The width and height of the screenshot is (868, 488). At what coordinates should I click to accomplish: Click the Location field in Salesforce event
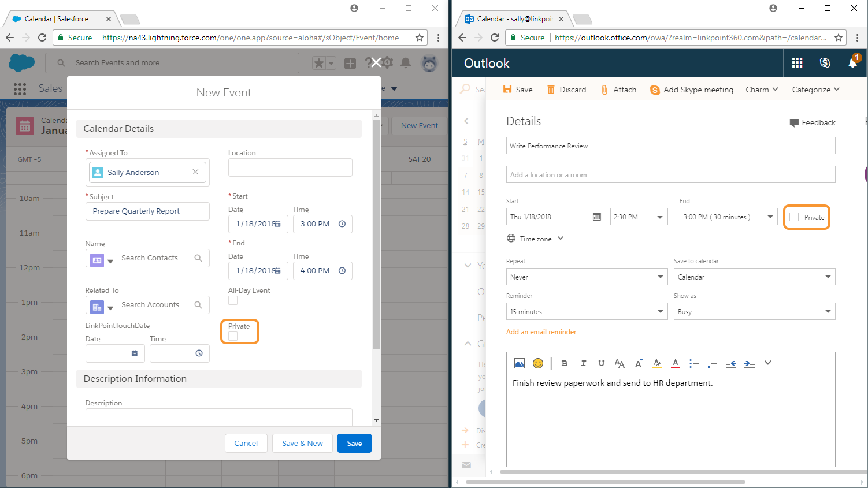[x=290, y=167]
